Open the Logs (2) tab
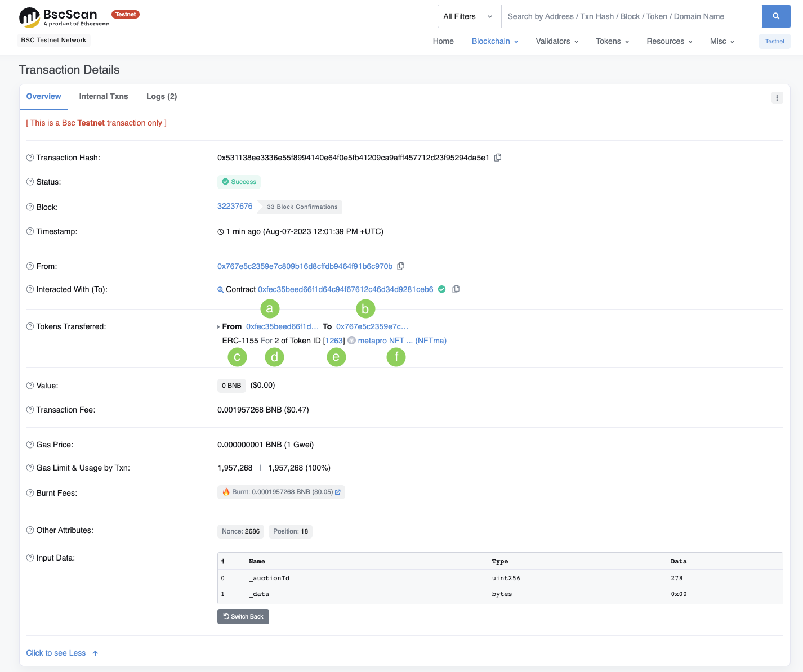 tap(162, 96)
